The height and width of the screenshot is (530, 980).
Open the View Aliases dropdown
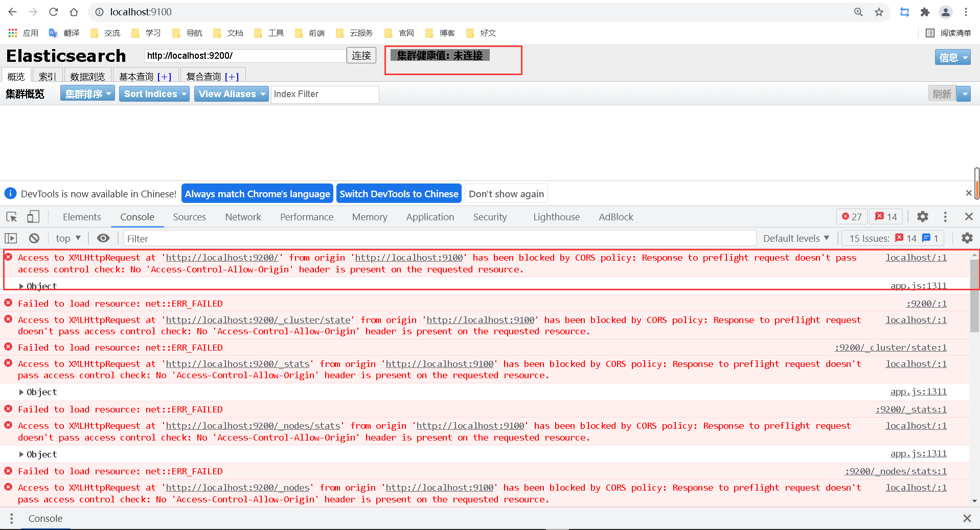pyautogui.click(x=231, y=94)
